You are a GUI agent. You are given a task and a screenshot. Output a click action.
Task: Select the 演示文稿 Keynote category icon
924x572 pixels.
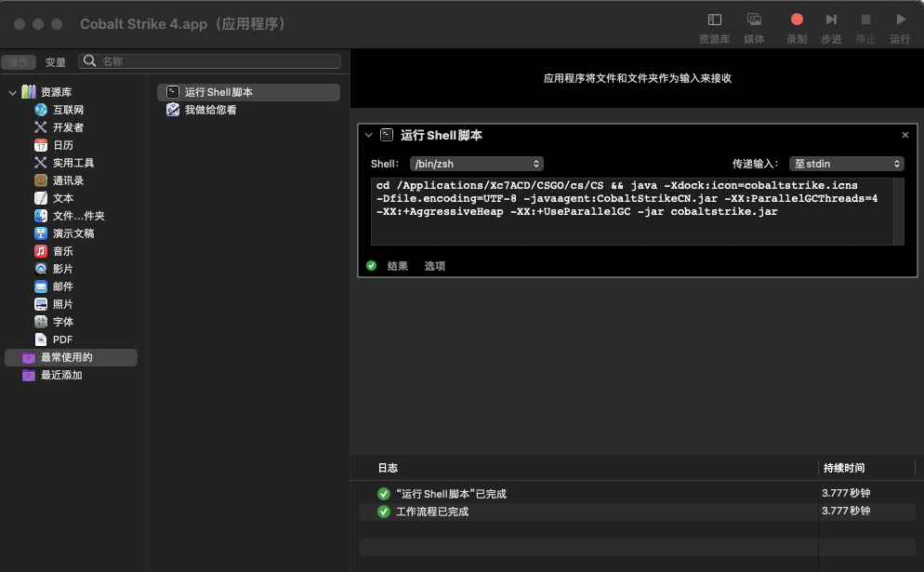tap(41, 233)
